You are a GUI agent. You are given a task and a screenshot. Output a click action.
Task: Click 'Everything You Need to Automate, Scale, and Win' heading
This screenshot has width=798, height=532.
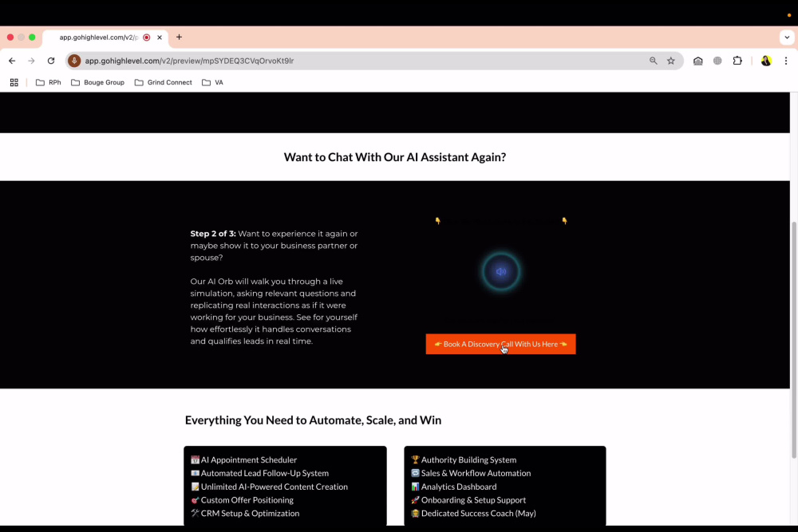pyautogui.click(x=313, y=420)
